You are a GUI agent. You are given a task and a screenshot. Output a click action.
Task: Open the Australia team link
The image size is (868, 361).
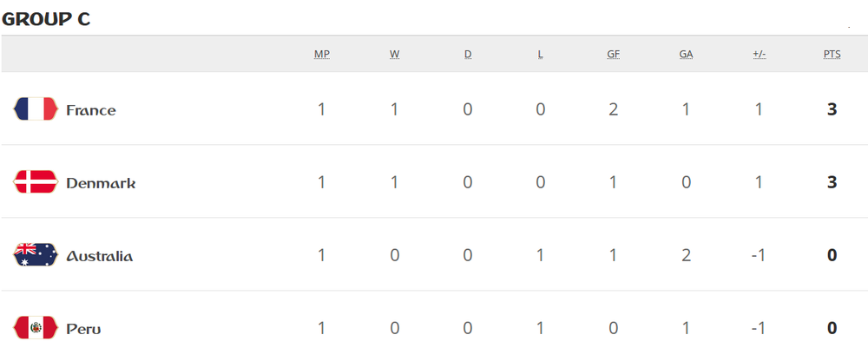click(x=99, y=256)
